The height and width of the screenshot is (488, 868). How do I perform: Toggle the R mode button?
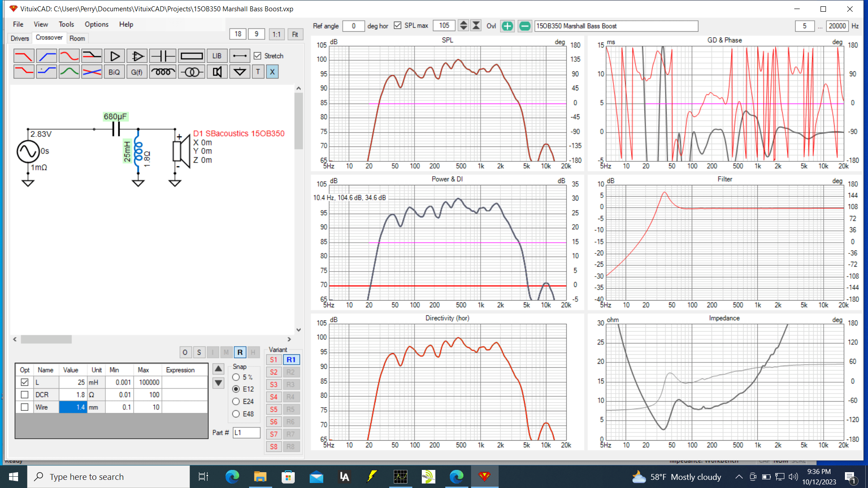240,352
